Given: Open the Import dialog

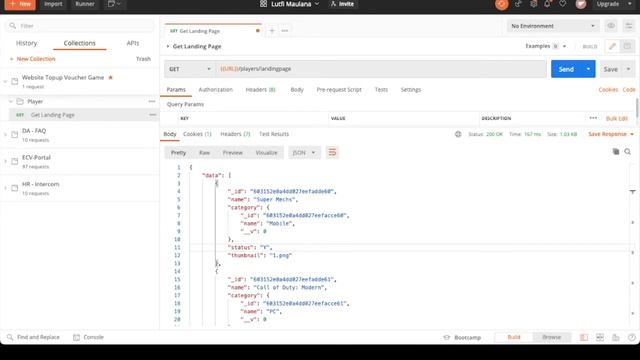Looking at the screenshot, I should (x=53, y=4).
